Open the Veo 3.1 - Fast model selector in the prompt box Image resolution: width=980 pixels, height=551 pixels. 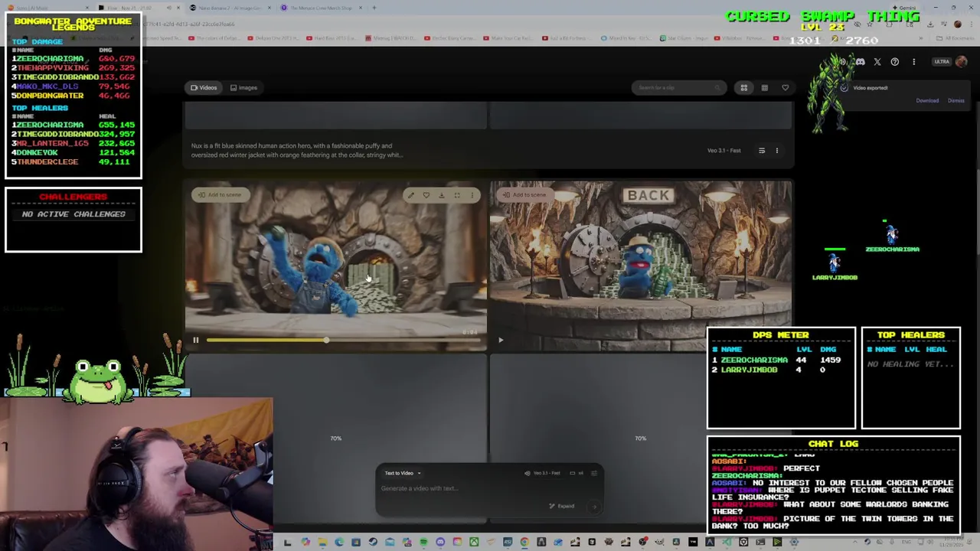pyautogui.click(x=543, y=473)
